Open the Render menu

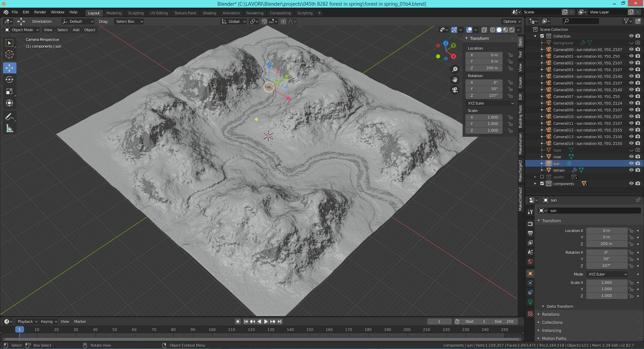[40, 12]
